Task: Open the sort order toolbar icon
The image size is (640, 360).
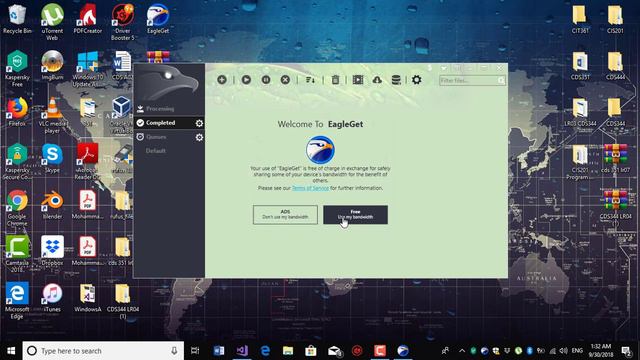Action: point(310,80)
